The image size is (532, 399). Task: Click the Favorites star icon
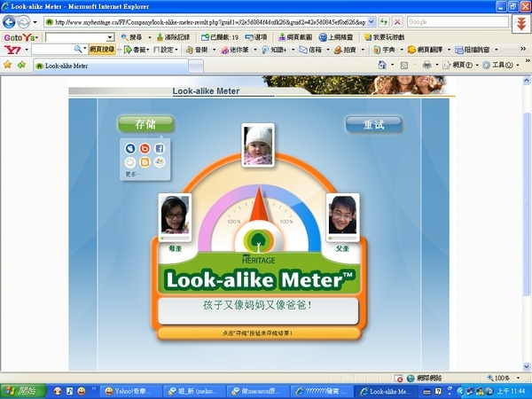click(7, 65)
